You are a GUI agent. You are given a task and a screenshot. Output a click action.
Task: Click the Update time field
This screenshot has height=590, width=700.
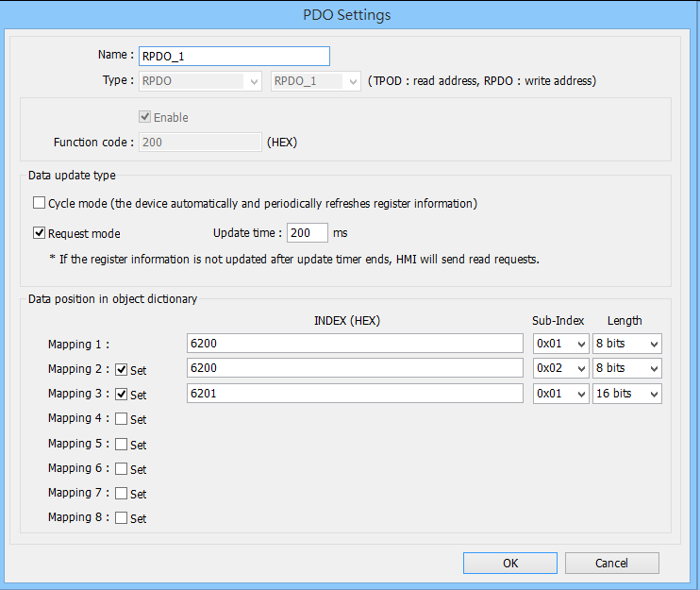308,232
